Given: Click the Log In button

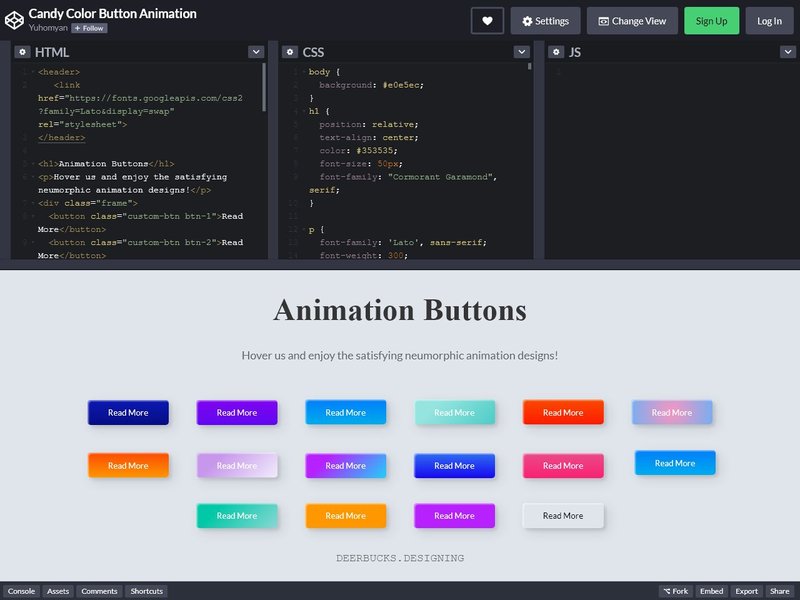Looking at the screenshot, I should (769, 21).
